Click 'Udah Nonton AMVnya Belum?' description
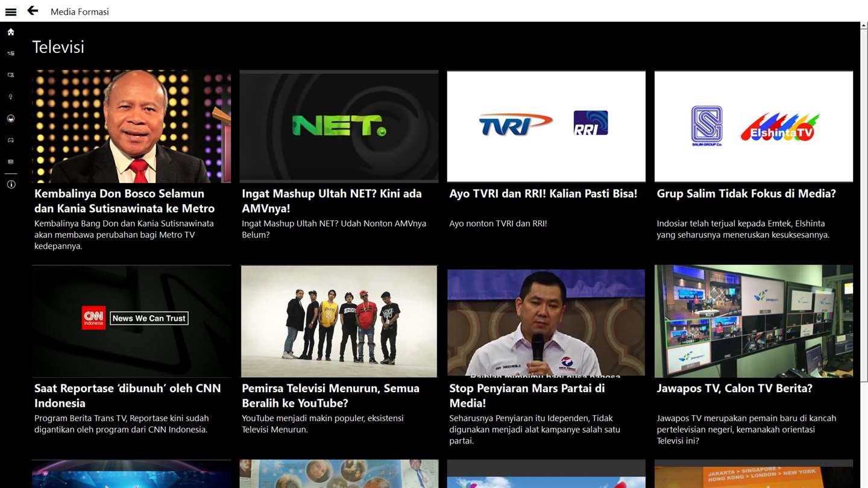Viewport: 868px width, 488px height. [334, 229]
